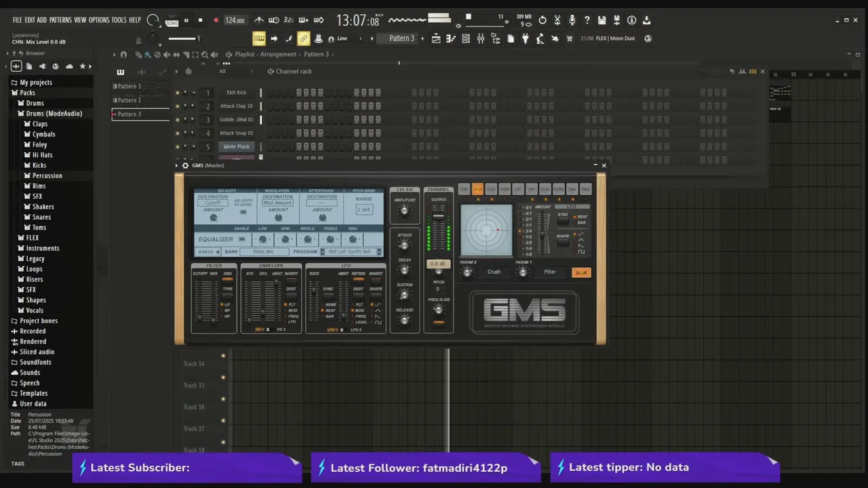The width and height of the screenshot is (868, 488).
Task: Switch to LFO 2 tab
Action: (x=357, y=329)
